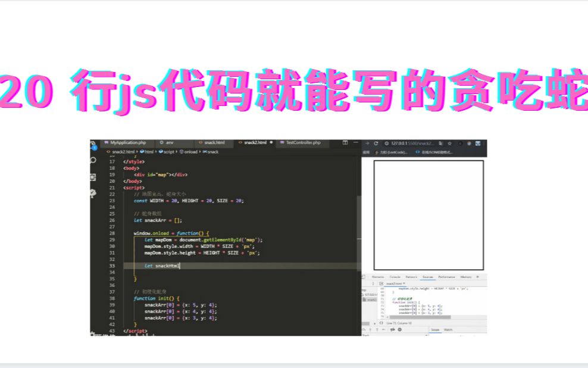Select the snack.html editor tab
The image size is (588, 368).
(214, 143)
